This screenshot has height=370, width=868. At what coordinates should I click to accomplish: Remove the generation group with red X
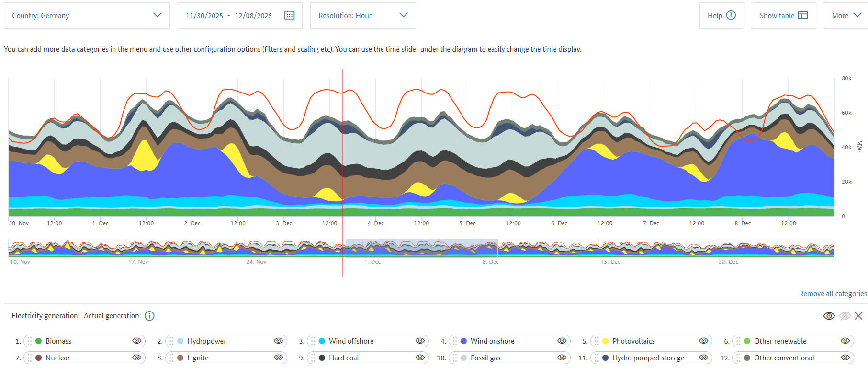pos(858,316)
